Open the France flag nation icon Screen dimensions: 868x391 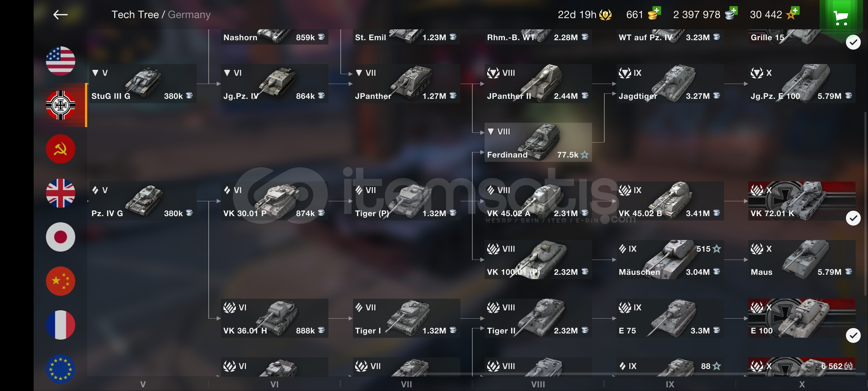coord(60,325)
